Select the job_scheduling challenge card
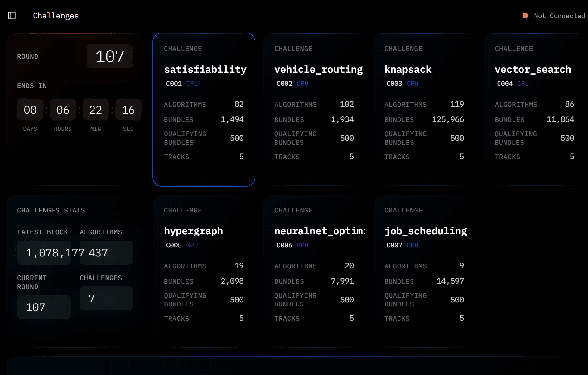The height and width of the screenshot is (375, 588). [x=424, y=271]
